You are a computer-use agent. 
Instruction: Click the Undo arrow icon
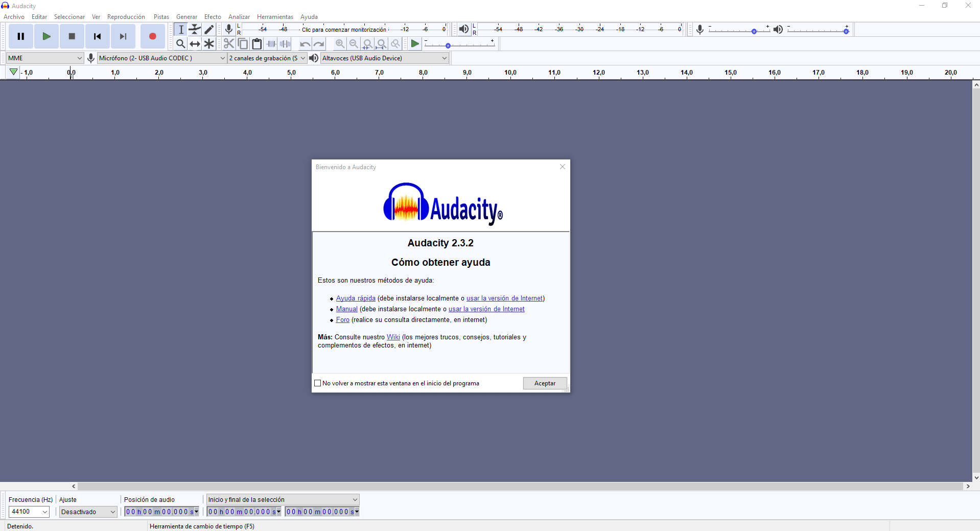(305, 44)
